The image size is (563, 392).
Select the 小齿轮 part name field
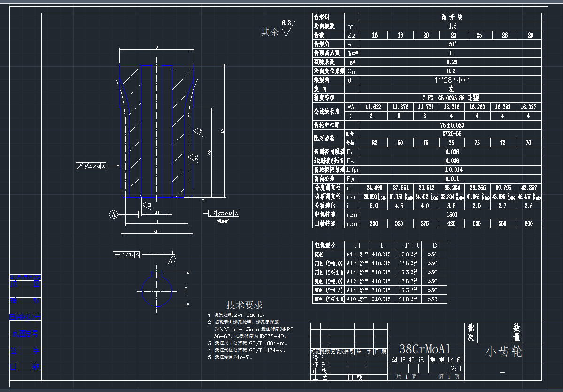(x=505, y=352)
